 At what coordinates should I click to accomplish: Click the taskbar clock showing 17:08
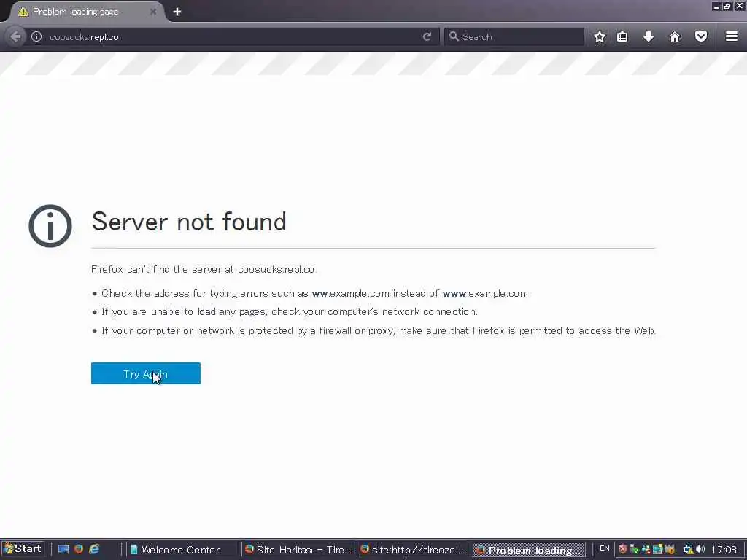(x=724, y=550)
